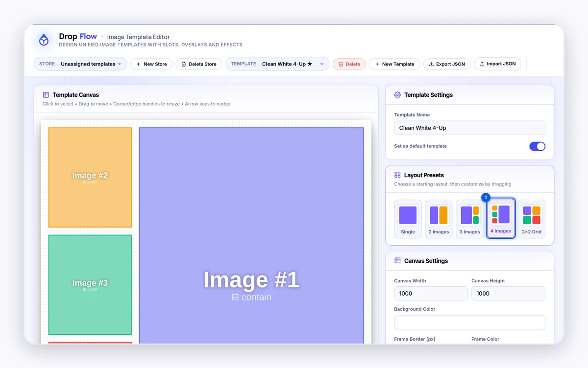This screenshot has height=368, width=588.
Task: Click the Template Canvas panel icon
Action: coord(46,95)
